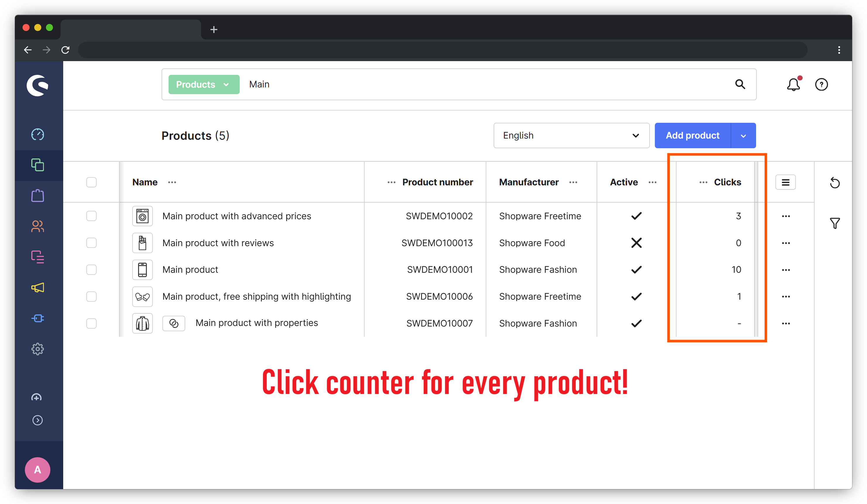Image resolution: width=867 pixels, height=504 pixels.
Task: Expand the arrow next to Add product
Action: click(x=743, y=135)
